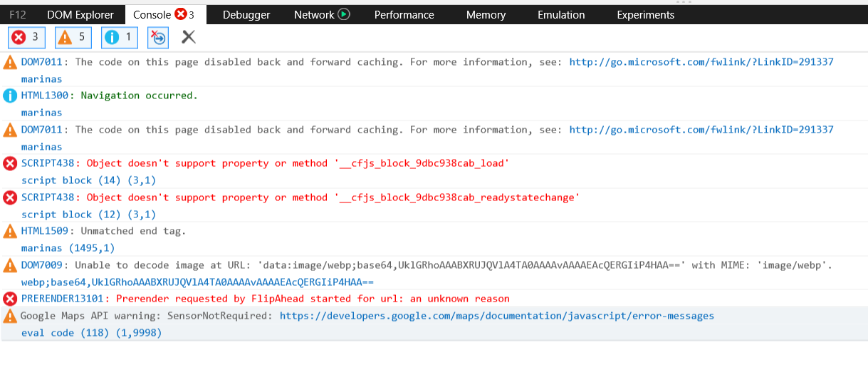This screenshot has height=365, width=868.
Task: Click the red error icon beside PRERENDER13101
Action: (10, 299)
